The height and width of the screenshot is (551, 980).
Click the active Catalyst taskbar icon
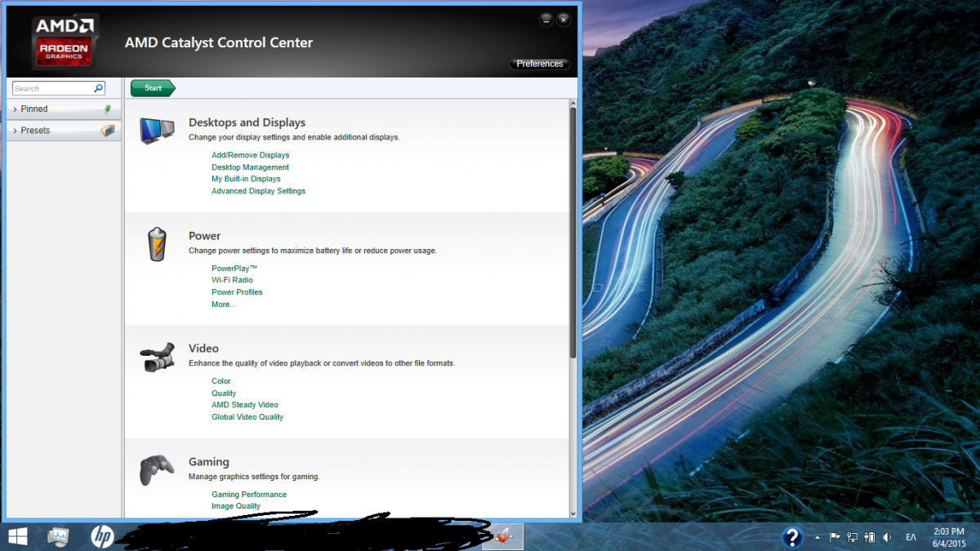pyautogui.click(x=502, y=536)
